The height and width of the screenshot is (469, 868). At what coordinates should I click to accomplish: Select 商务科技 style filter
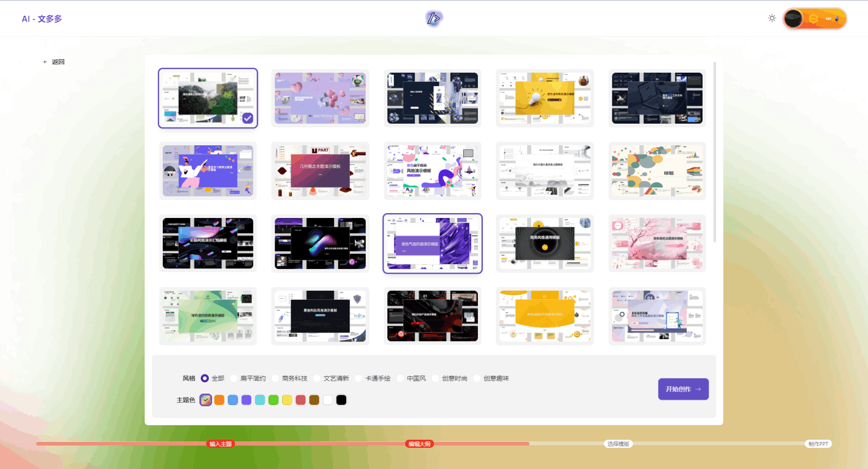tap(276, 378)
